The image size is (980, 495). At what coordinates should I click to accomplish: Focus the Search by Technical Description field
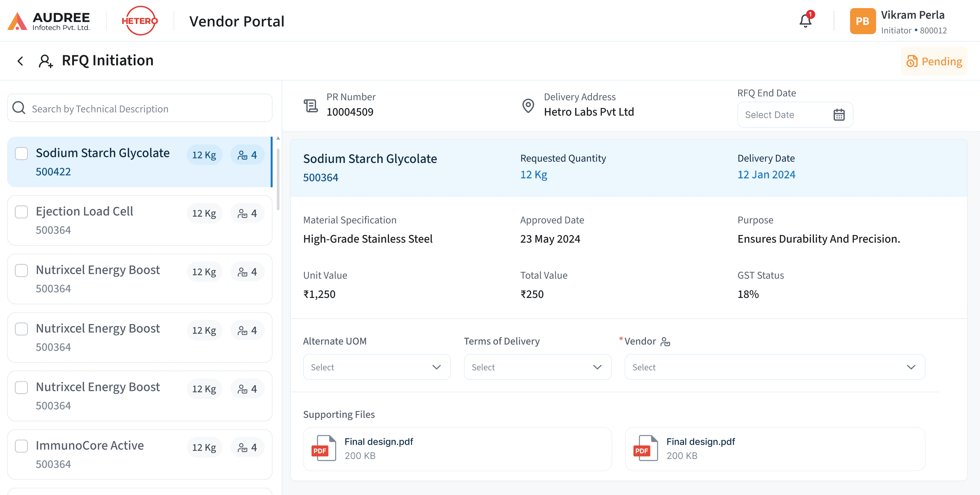coord(140,109)
